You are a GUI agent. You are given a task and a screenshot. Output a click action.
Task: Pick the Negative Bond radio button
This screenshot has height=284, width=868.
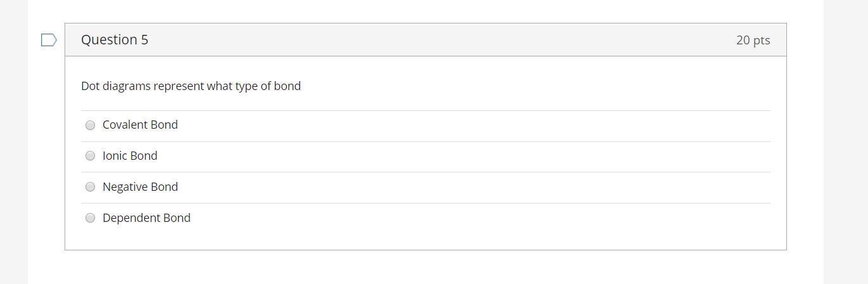click(x=90, y=187)
